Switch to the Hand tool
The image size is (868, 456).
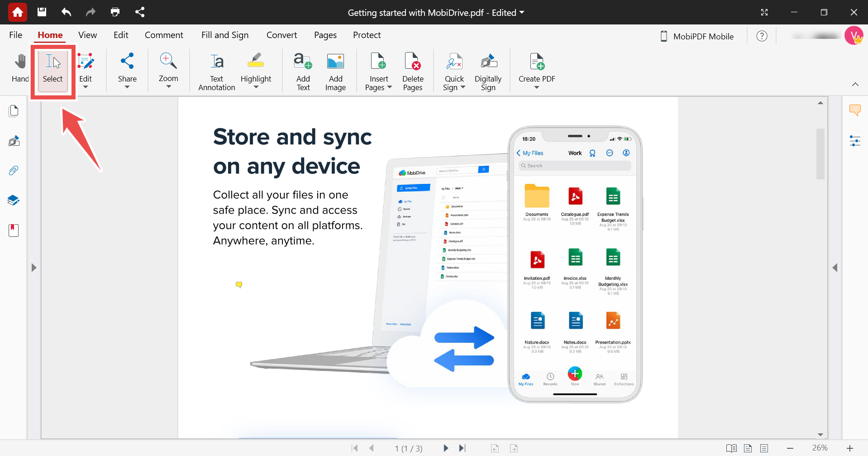click(x=19, y=68)
